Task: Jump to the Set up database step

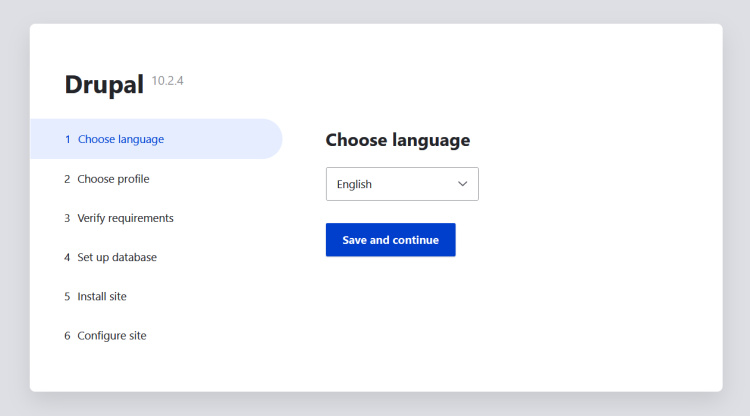Action: pyautogui.click(x=117, y=257)
